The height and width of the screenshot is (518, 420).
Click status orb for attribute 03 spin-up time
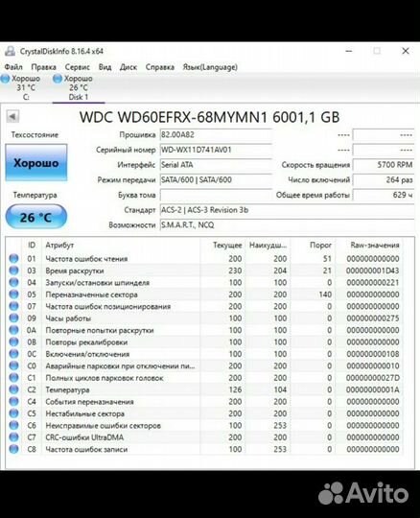pyautogui.click(x=13, y=271)
